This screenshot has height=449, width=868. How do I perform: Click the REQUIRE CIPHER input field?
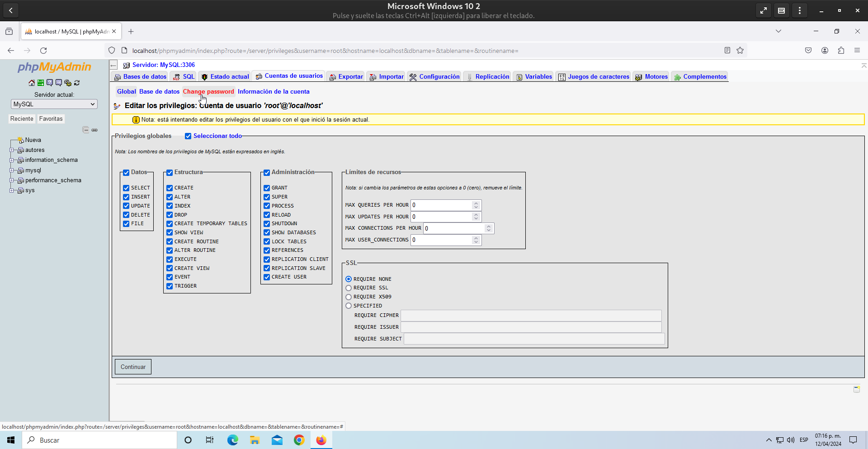pos(531,316)
